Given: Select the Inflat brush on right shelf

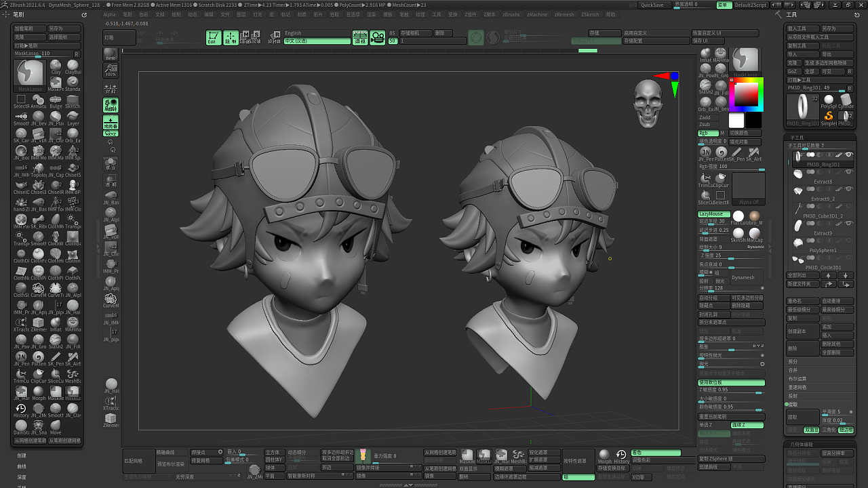Looking at the screenshot, I should (706, 55).
